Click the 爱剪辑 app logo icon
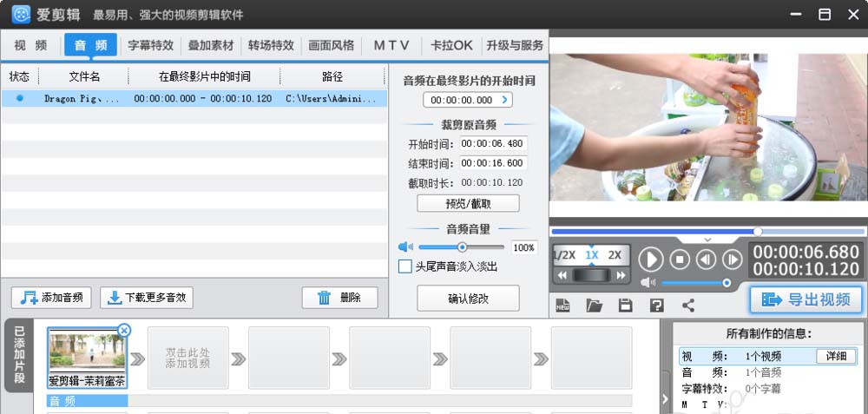Viewport: 868px width, 414px height. click(21, 15)
